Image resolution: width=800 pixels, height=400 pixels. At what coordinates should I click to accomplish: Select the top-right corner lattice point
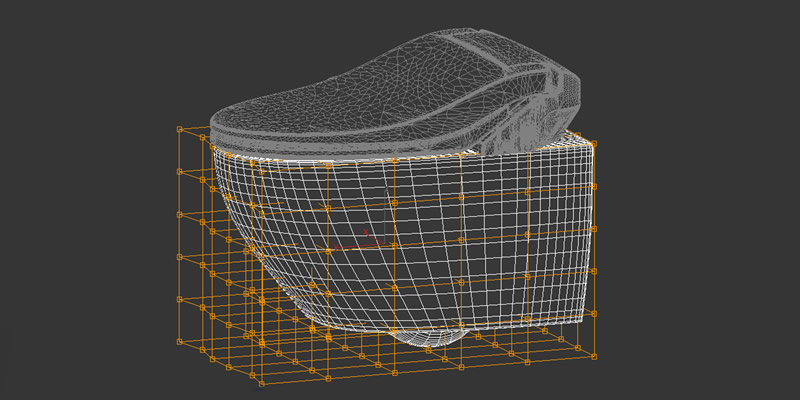[596, 144]
